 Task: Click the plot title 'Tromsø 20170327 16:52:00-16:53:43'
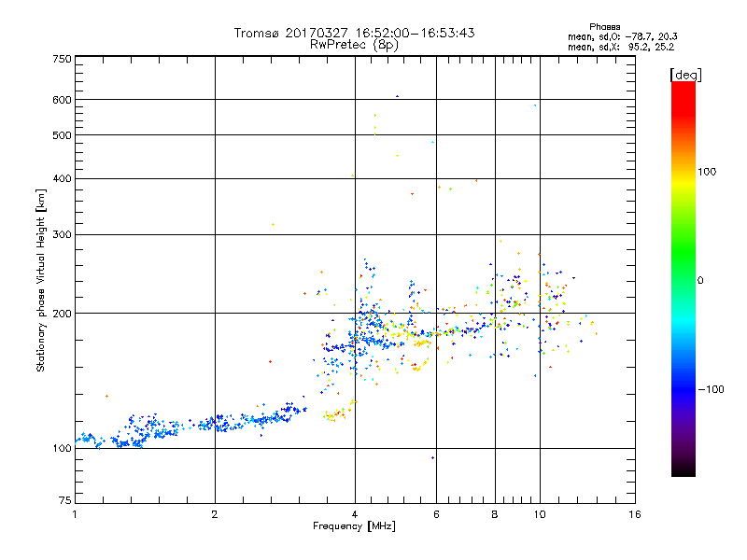point(354,33)
